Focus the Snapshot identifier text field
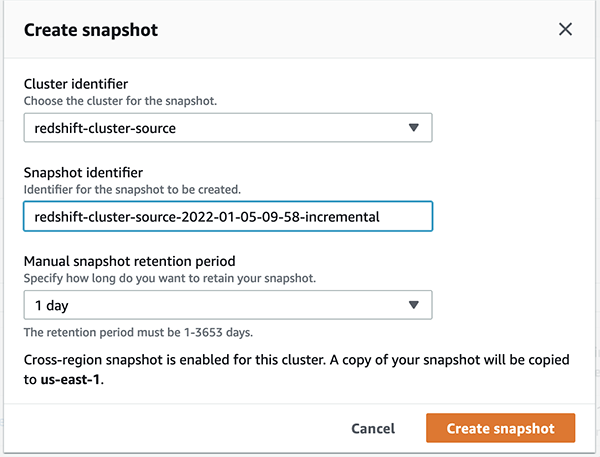 pos(228,216)
